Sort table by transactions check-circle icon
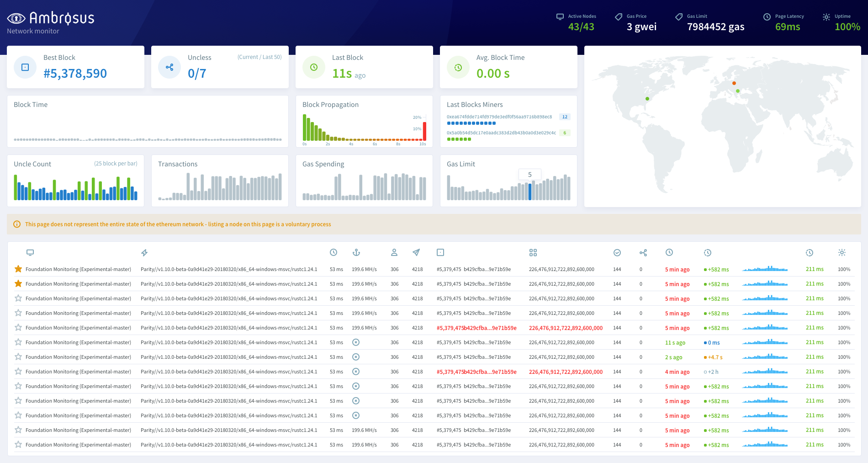Image resolution: width=868 pixels, height=463 pixels. 617,252
